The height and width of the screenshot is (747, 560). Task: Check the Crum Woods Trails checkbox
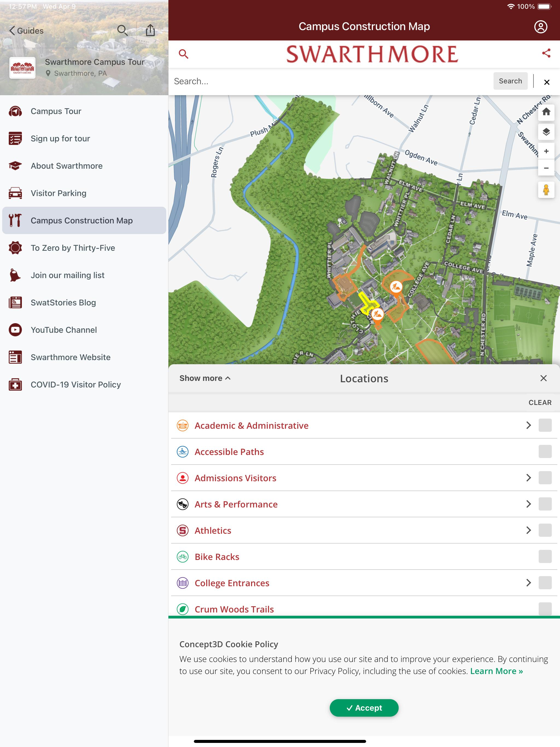[545, 609]
